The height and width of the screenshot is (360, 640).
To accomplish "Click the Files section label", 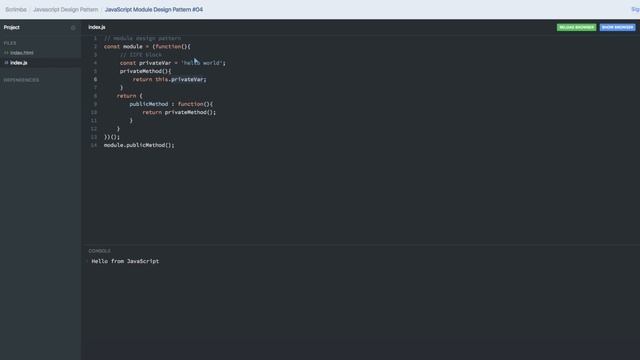I will [x=10, y=43].
